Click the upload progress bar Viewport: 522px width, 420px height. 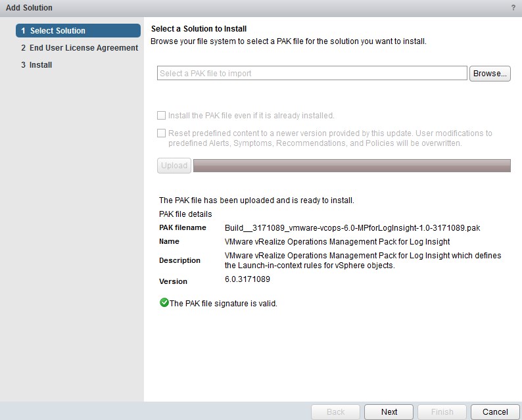pos(352,166)
